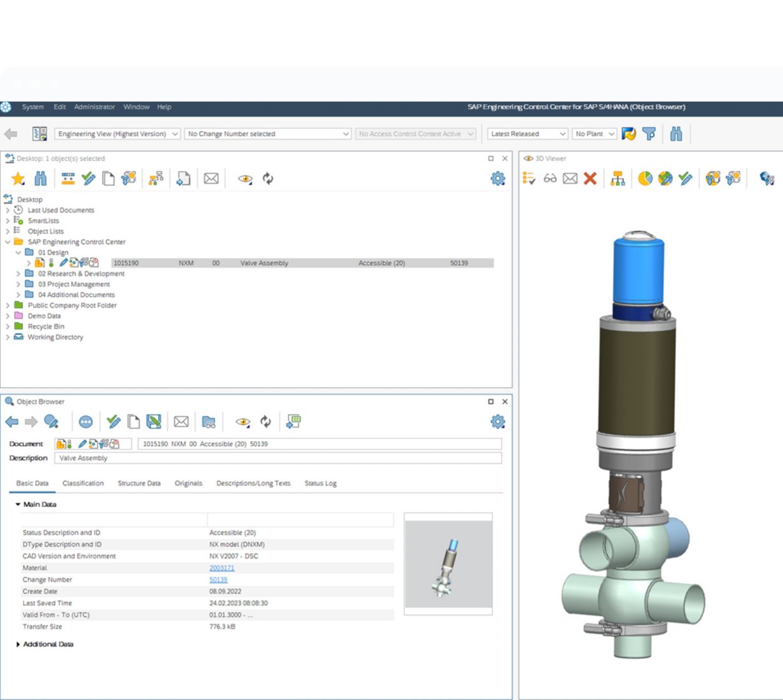The height and width of the screenshot is (700, 783).
Task: Click the funnel filter icon in main toolbar
Action: click(x=649, y=134)
